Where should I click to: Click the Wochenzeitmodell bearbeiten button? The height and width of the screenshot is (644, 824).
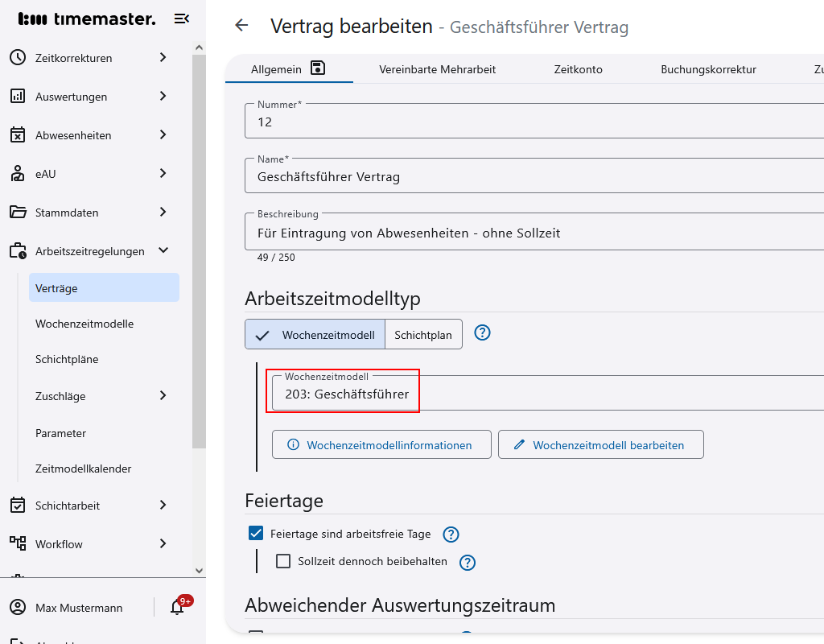point(600,444)
